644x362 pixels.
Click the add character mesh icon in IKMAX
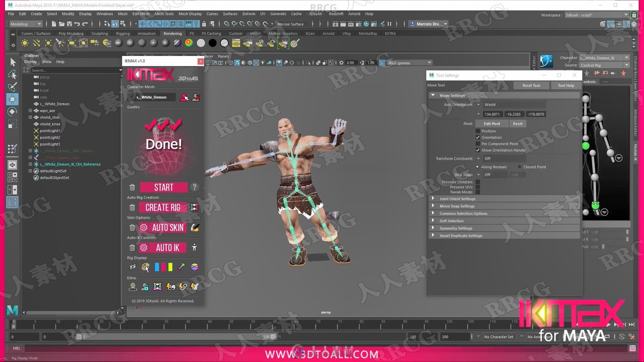pos(184,97)
